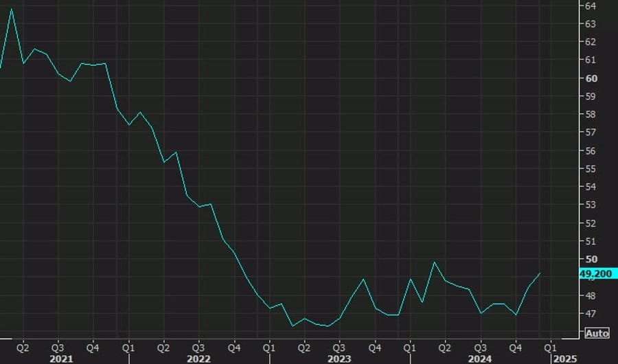The height and width of the screenshot is (364, 618).
Task: Click the 2025 year label
Action: point(565,358)
